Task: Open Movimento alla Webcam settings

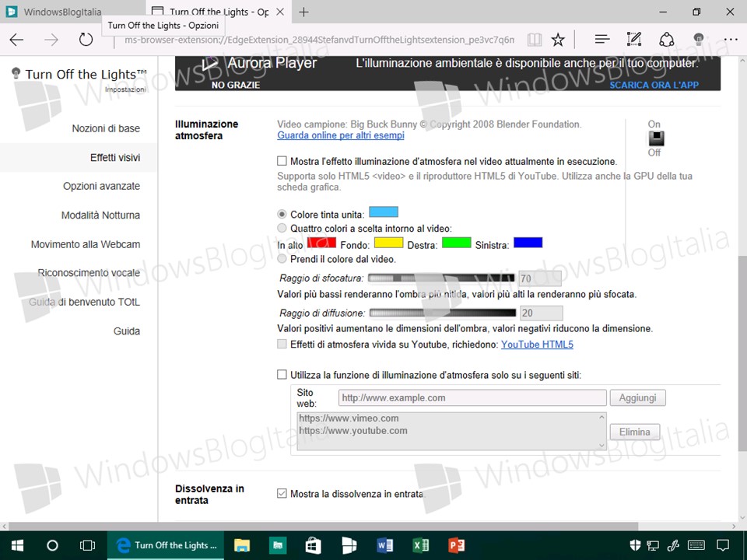Action: tap(86, 244)
